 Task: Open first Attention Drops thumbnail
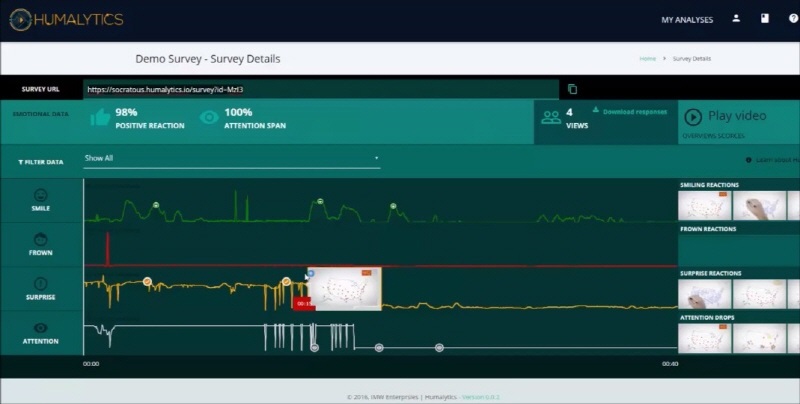tap(704, 338)
